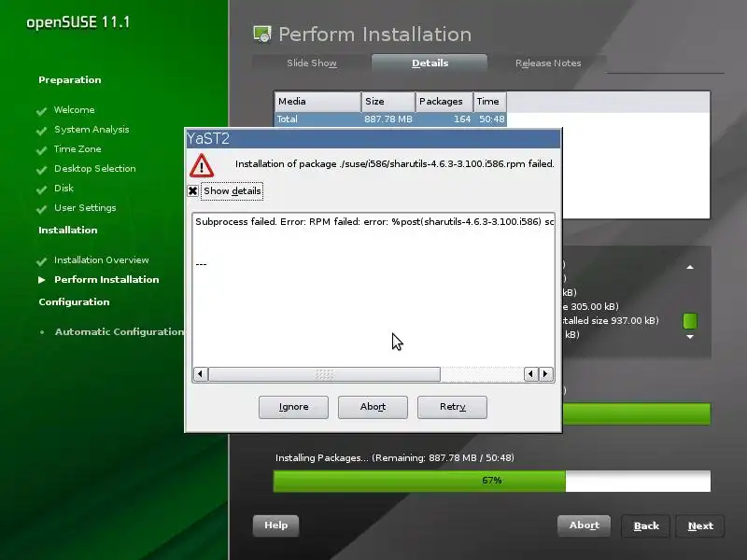Viewport: 747px width, 560px height.
Task: Click the Automatic Configuration step label
Action: (120, 332)
